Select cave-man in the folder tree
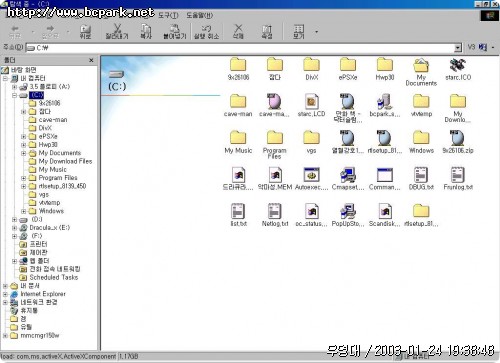 53,120
